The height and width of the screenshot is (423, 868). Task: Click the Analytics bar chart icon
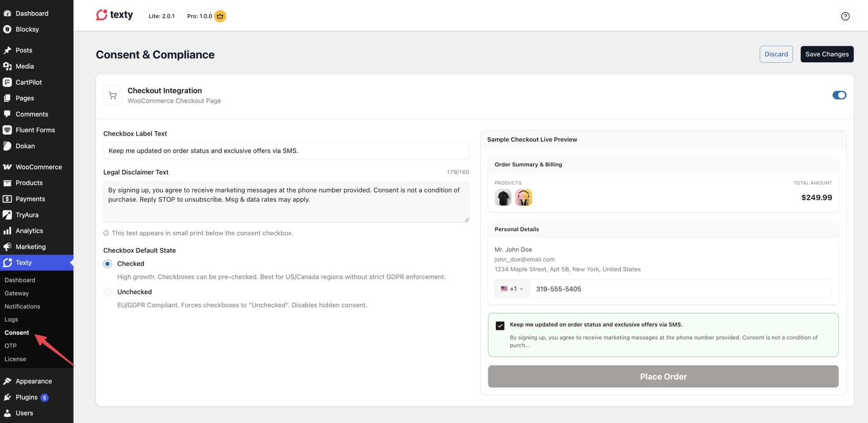[x=7, y=231]
